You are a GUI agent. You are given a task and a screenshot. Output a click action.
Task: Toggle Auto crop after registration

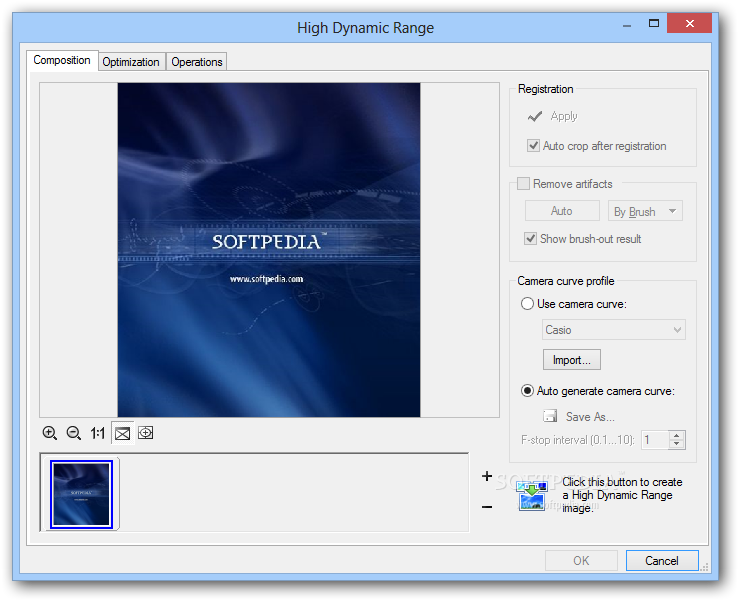click(x=533, y=146)
